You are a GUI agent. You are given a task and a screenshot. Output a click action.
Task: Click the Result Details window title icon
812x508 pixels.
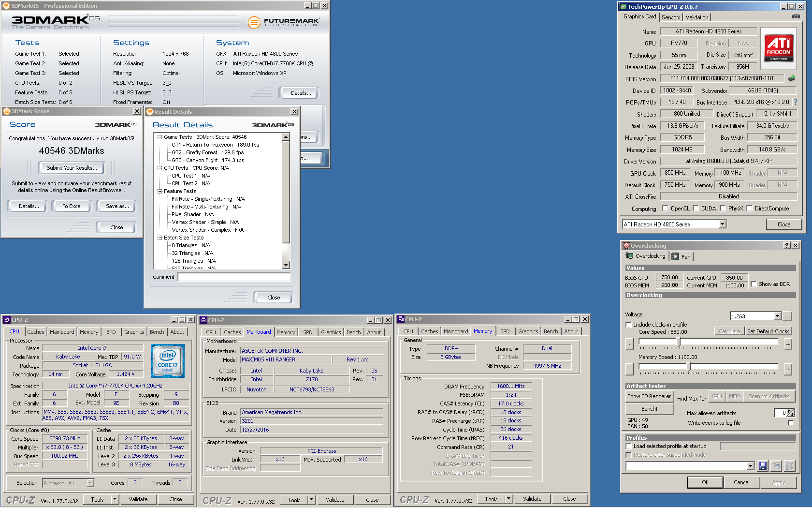[149, 112]
